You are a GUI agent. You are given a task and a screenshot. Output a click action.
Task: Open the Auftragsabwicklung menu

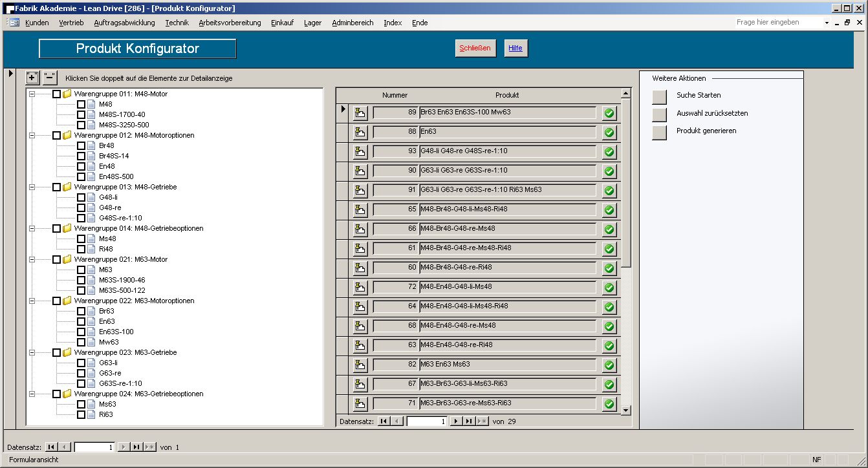124,23
